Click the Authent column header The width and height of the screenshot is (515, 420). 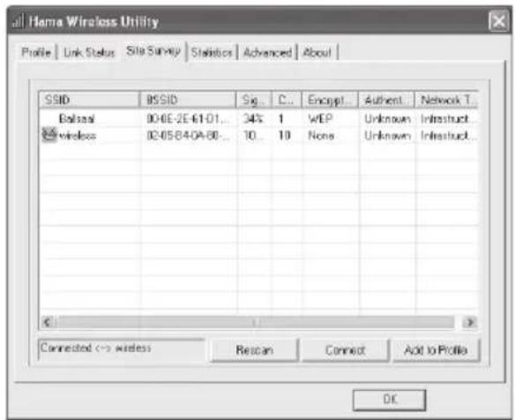click(386, 100)
